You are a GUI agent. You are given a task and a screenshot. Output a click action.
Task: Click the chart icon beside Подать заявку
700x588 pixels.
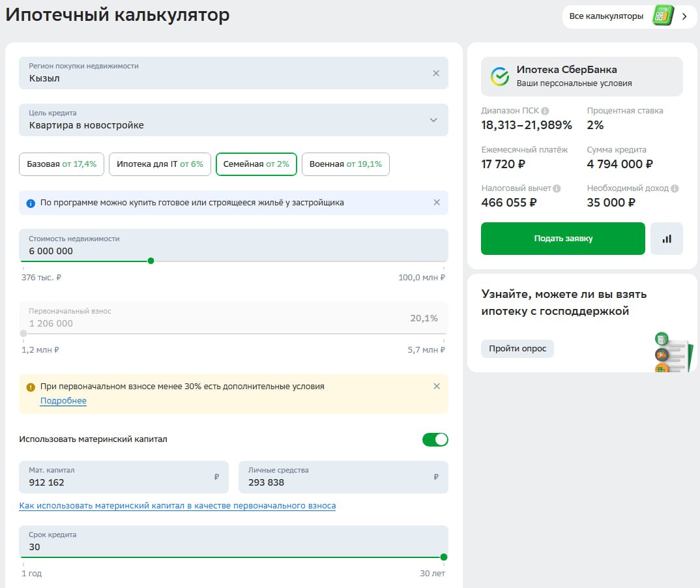666,239
